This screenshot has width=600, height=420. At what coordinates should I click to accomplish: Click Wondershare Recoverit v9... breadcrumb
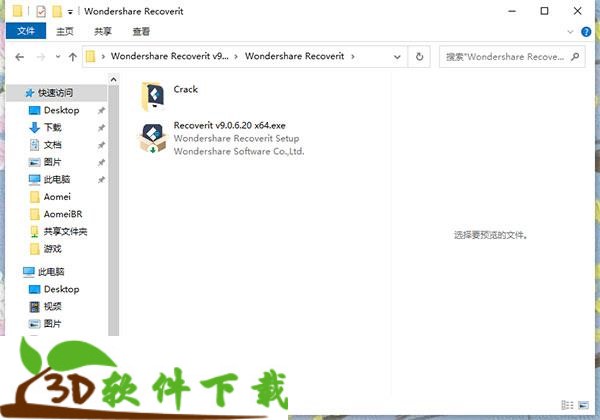point(170,56)
